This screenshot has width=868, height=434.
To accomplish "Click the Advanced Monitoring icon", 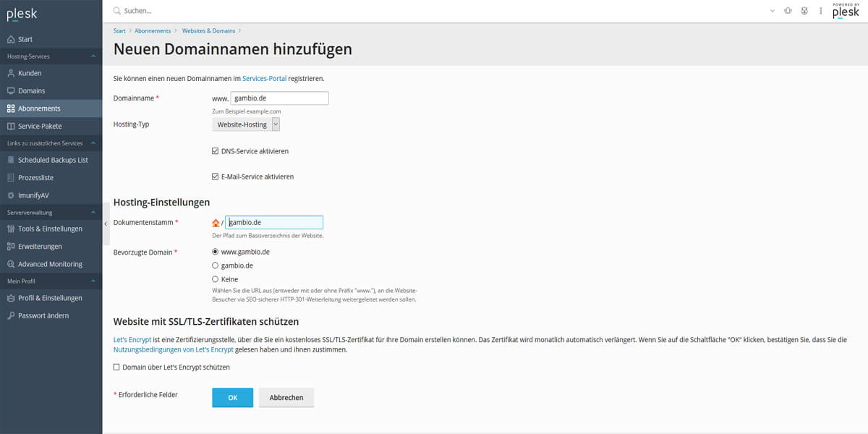I will tap(11, 264).
